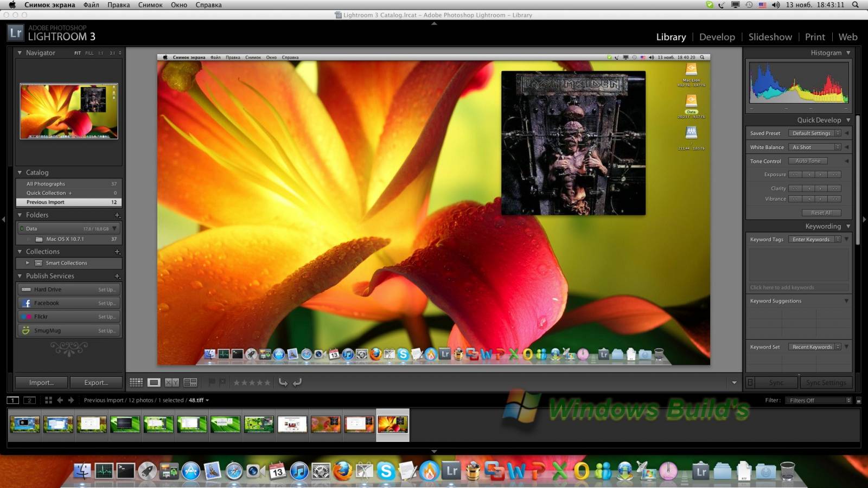Viewport: 868px width, 488px height.
Task: Open the filmstrip grid shortcut icon
Action: pos(48,400)
